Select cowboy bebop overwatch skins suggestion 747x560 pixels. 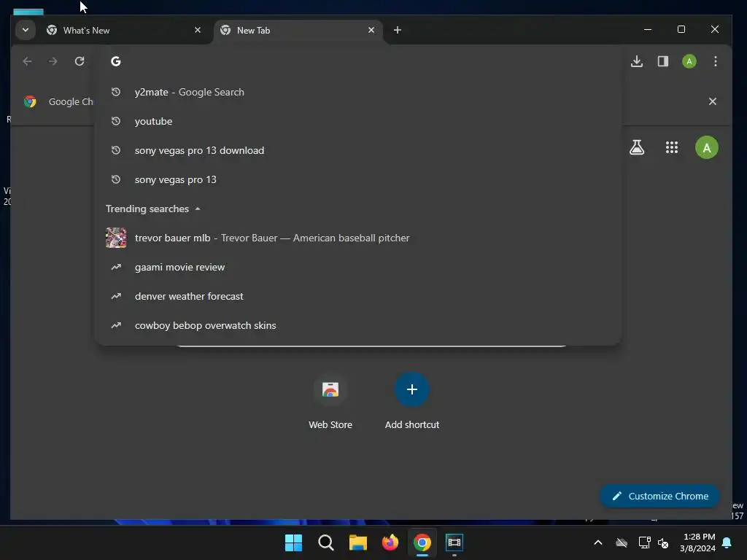358,325
